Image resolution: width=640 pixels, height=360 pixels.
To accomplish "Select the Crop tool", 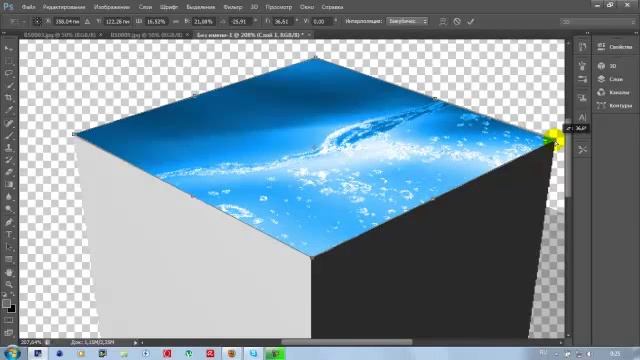I will (9, 98).
